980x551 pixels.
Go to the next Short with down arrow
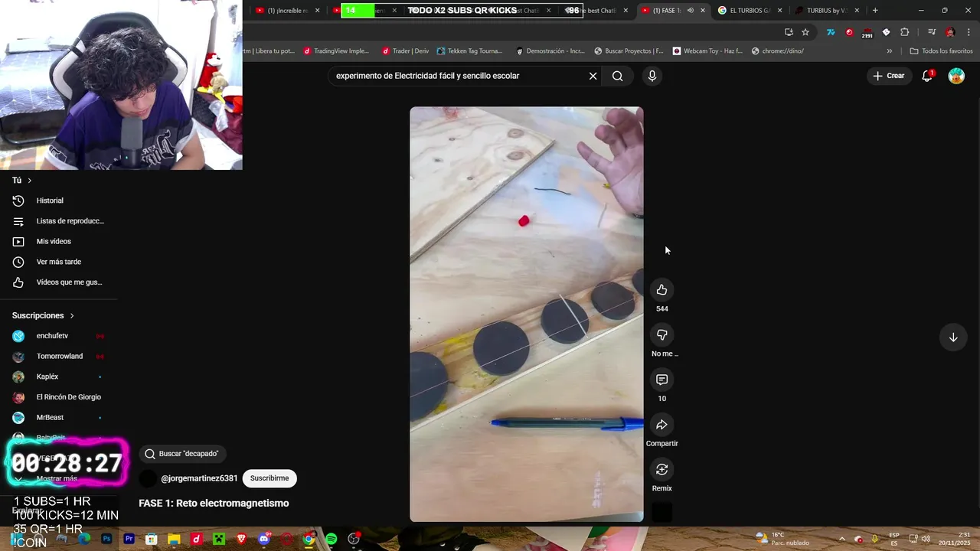click(x=953, y=337)
